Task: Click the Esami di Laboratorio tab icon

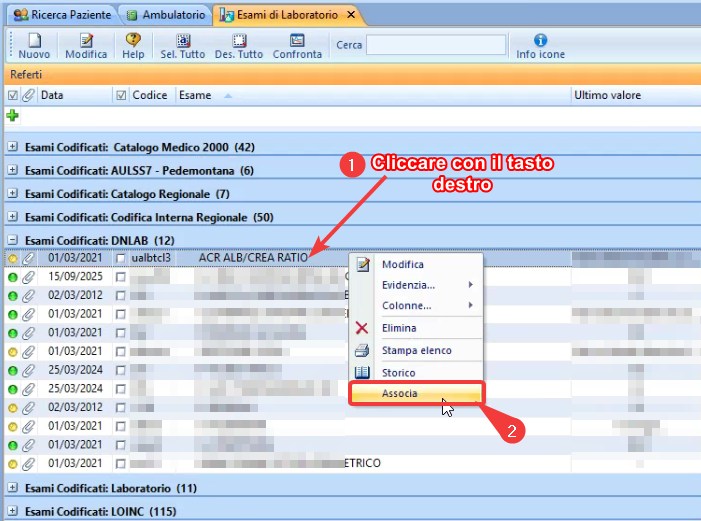Action: click(227, 15)
